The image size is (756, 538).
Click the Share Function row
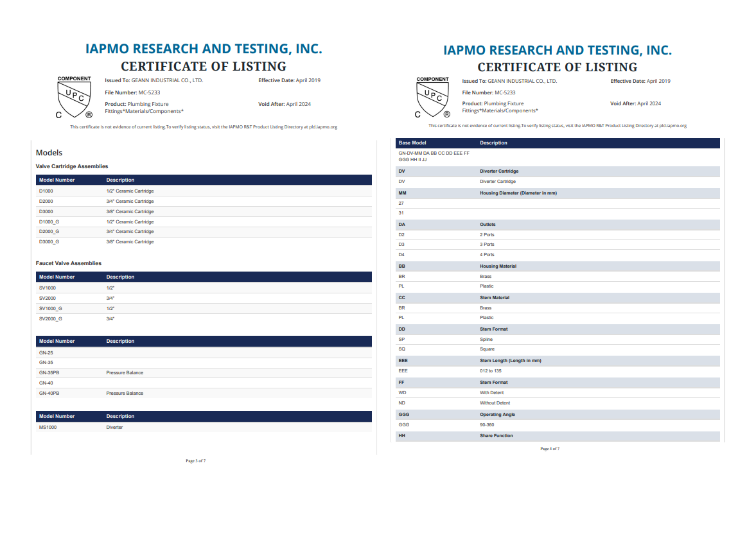[558, 436]
